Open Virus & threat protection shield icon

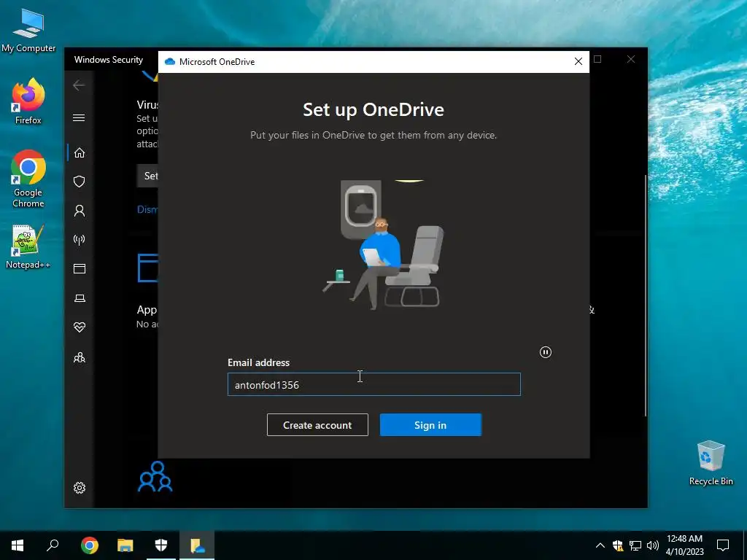click(x=79, y=182)
